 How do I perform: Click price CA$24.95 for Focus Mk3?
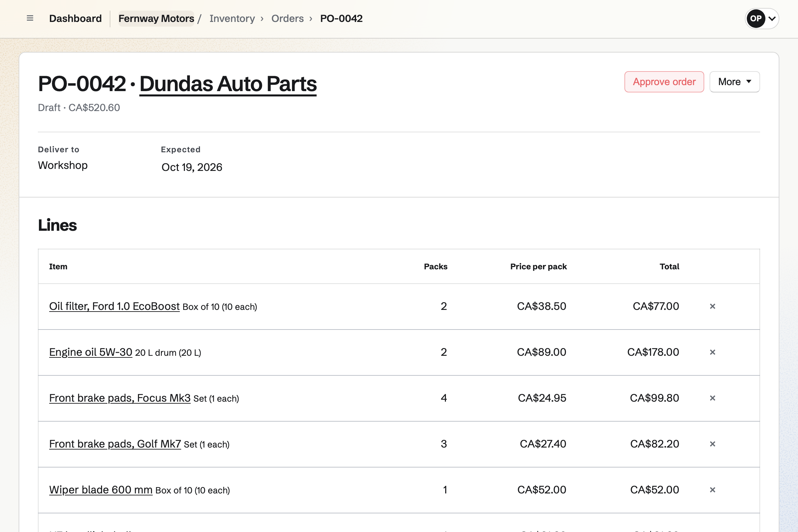(x=542, y=398)
